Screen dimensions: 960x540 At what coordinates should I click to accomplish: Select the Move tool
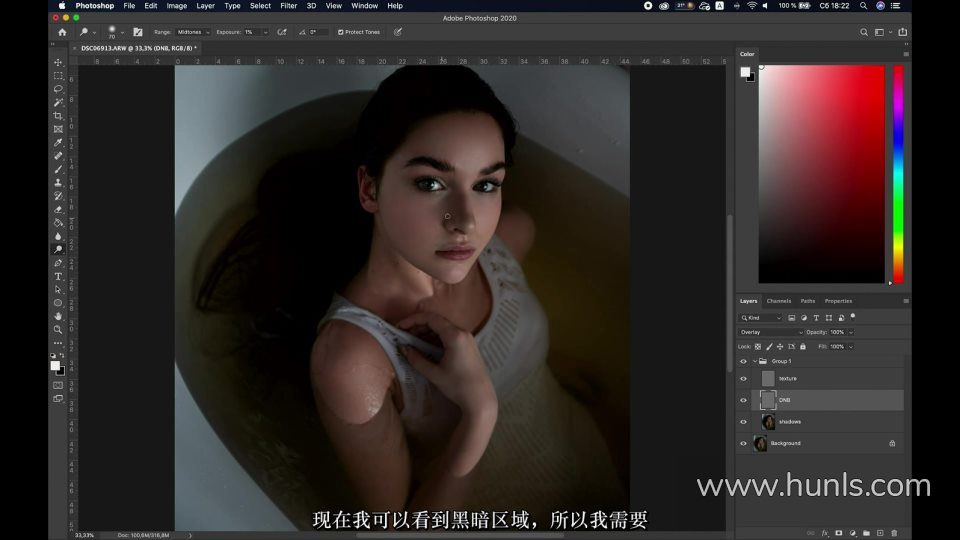(x=58, y=62)
